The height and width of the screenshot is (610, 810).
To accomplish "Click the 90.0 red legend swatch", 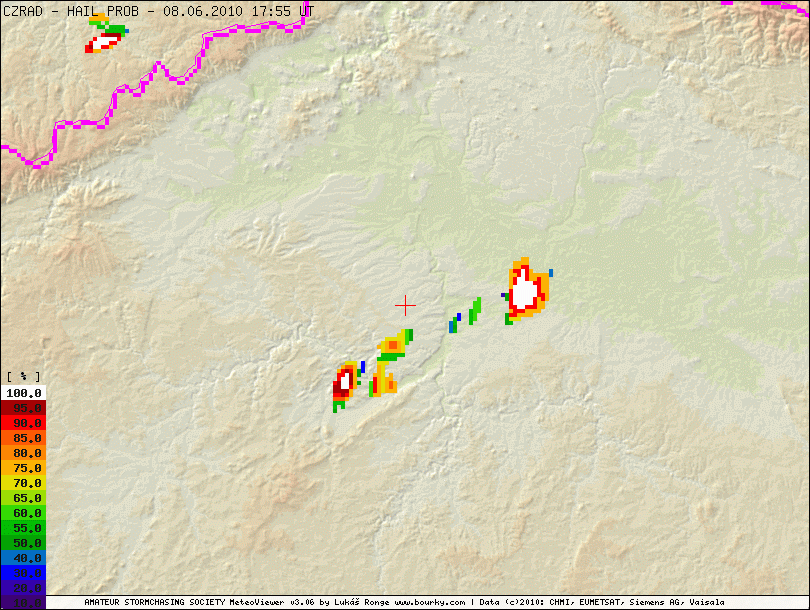I will 23,423.
